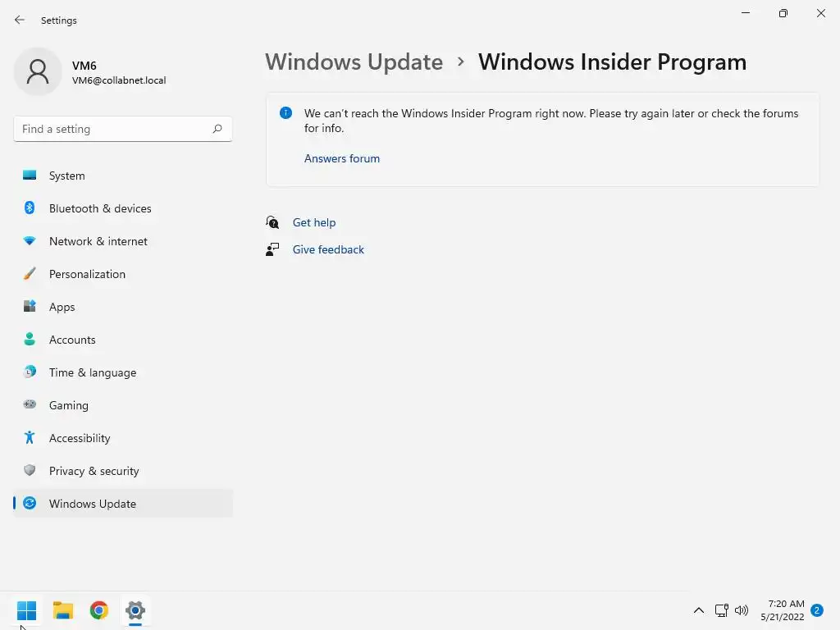The width and height of the screenshot is (840, 630).
Task: Minimize the Settings window
Action: [x=745, y=13]
